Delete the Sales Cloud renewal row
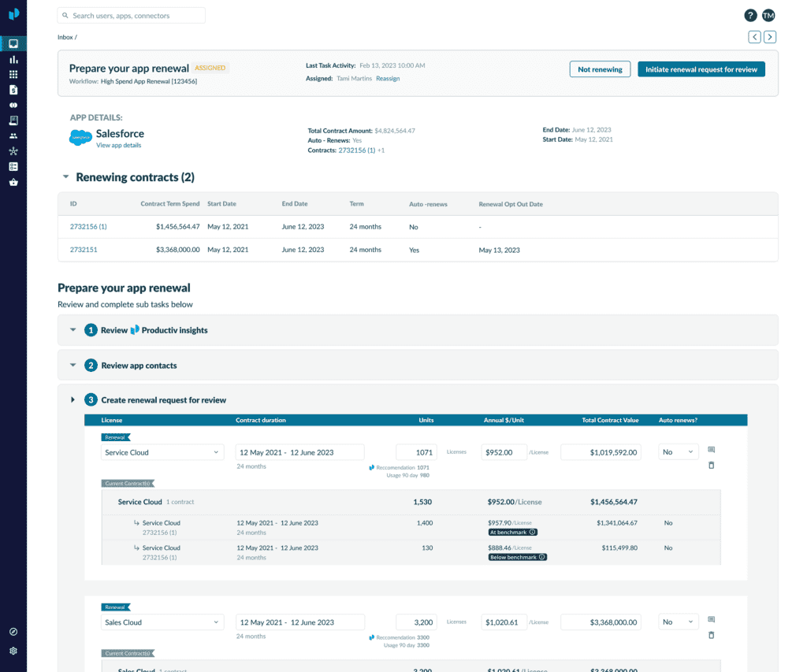The image size is (807, 672). coord(712,635)
